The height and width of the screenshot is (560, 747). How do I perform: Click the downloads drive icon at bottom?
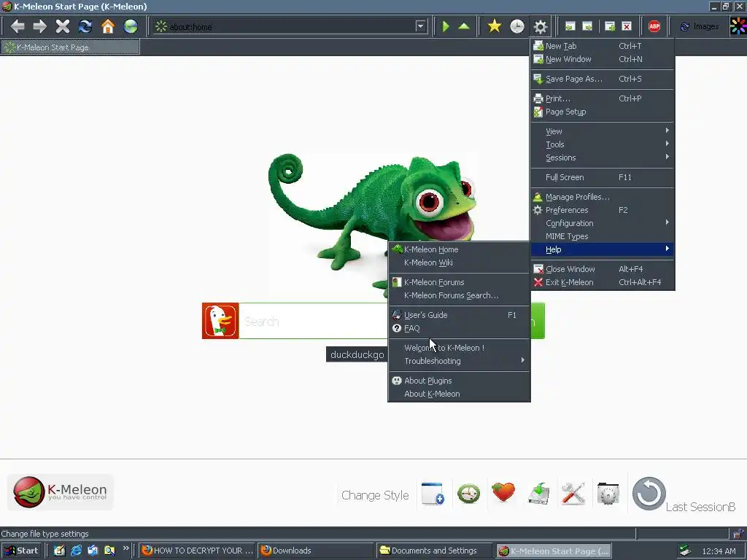tap(539, 494)
